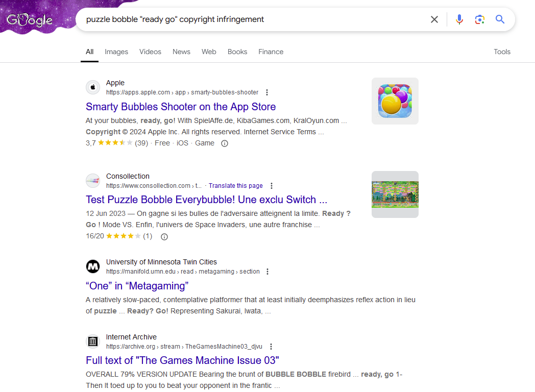Open Test Puzzle Bobble Everybubble link
The image size is (535, 392).
click(206, 200)
